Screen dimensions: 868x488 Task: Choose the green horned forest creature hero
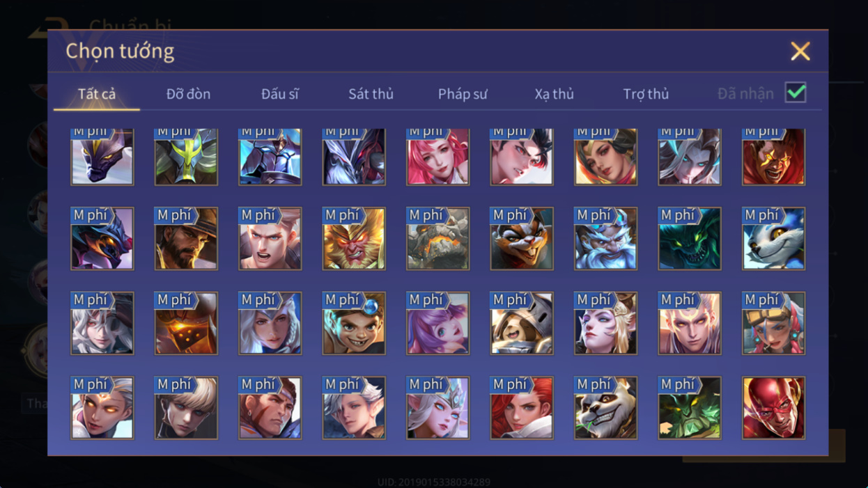coord(690,408)
